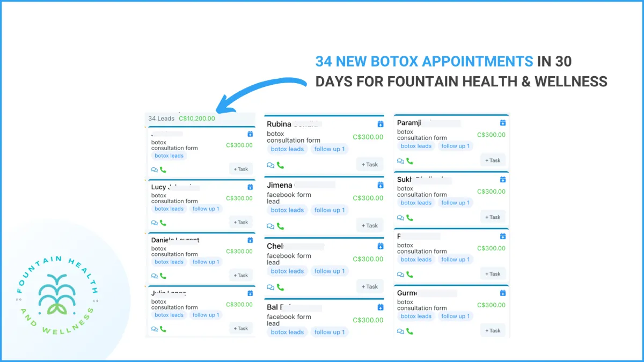Click conversation icon on Julia's lead card

[155, 329]
